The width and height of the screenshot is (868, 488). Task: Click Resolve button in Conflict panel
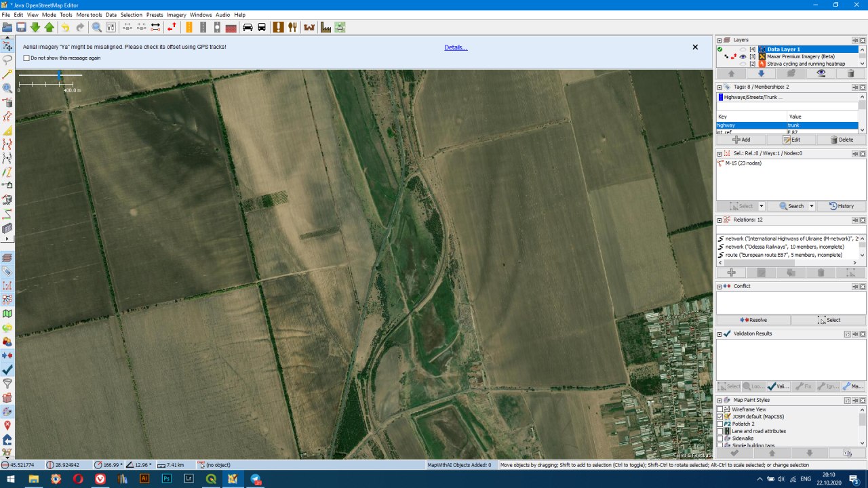(753, 320)
